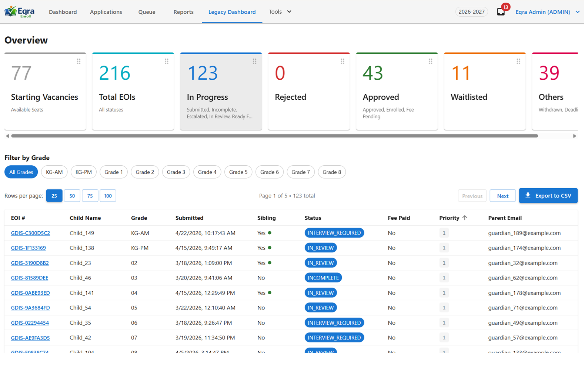Viewport: 588px width, 371px height.
Task: Click guardian_189@example.com email cell
Action: click(x=524, y=233)
